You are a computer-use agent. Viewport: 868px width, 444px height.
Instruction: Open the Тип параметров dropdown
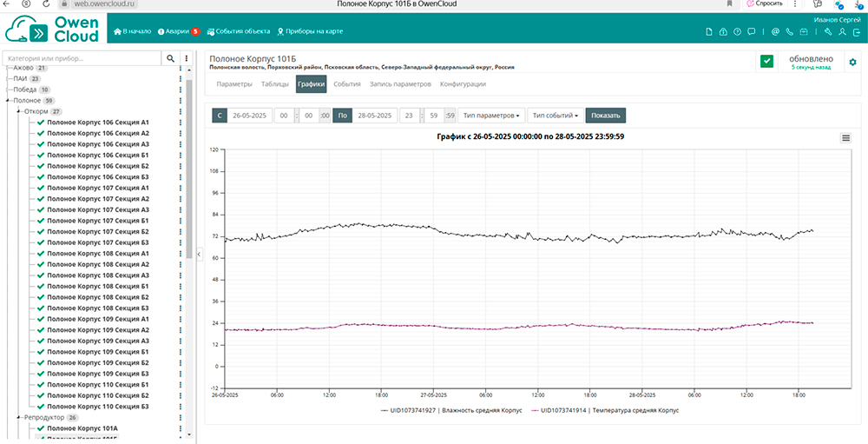pyautogui.click(x=491, y=115)
